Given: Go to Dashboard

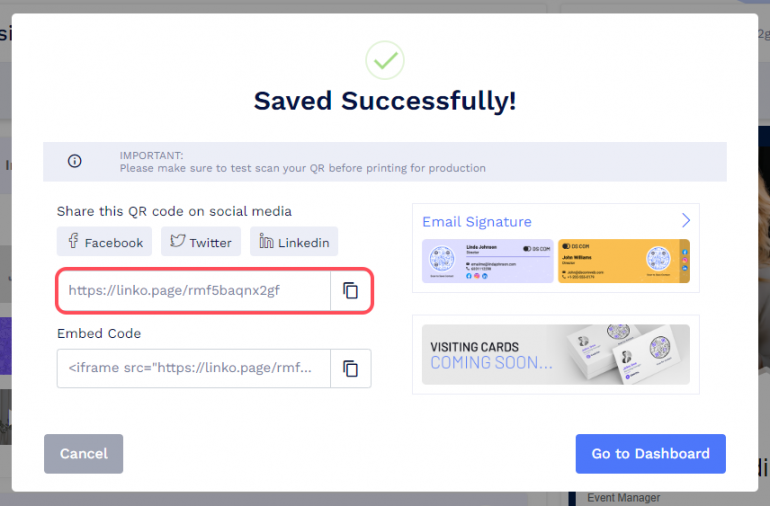Looking at the screenshot, I should (650, 453).
